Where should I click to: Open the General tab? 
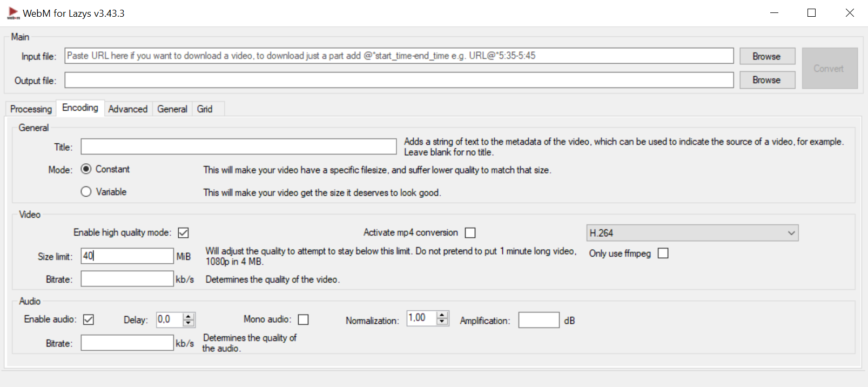click(x=172, y=109)
